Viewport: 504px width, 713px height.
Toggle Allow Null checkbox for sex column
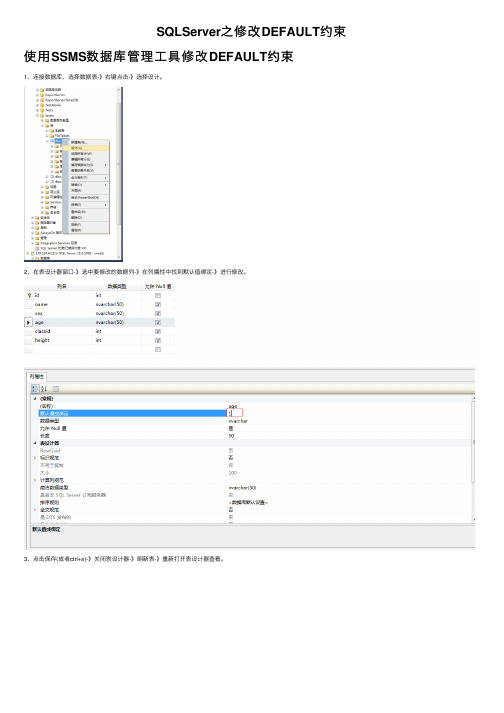(x=158, y=314)
